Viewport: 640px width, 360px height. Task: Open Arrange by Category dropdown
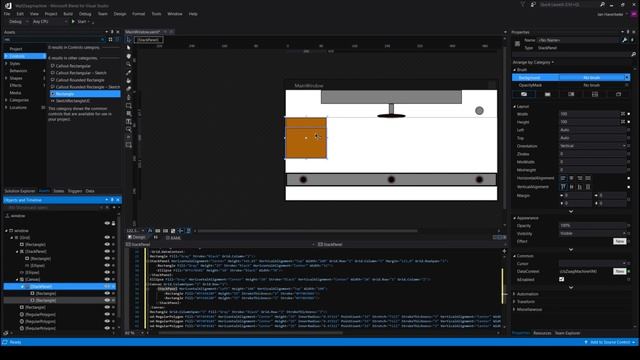(533, 62)
